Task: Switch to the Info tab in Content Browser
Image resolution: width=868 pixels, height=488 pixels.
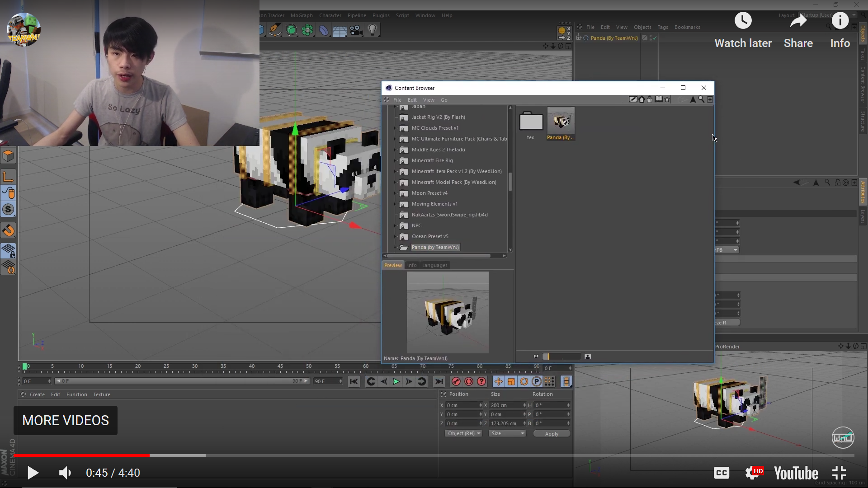Action: click(412, 265)
